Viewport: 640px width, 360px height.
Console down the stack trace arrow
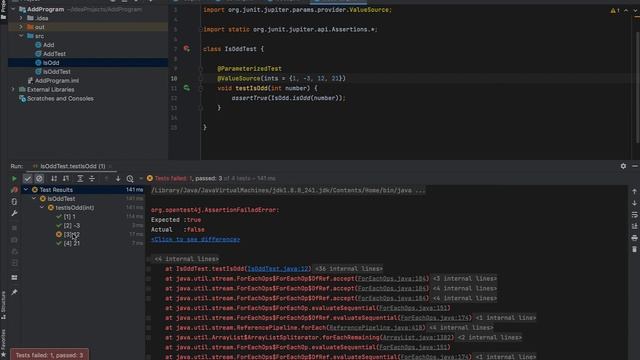coord(634,203)
